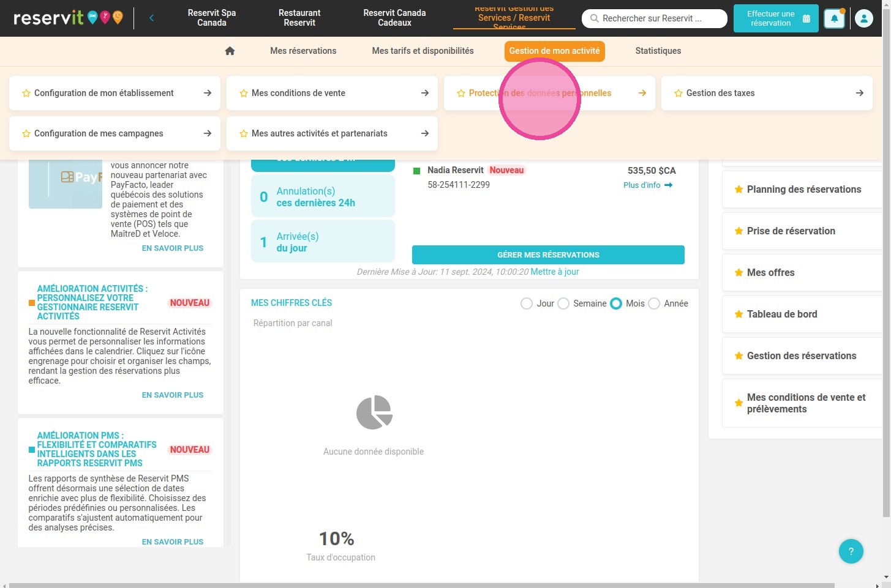Switch to Reservit Spa Canada tab
891x588 pixels.
coord(212,18)
